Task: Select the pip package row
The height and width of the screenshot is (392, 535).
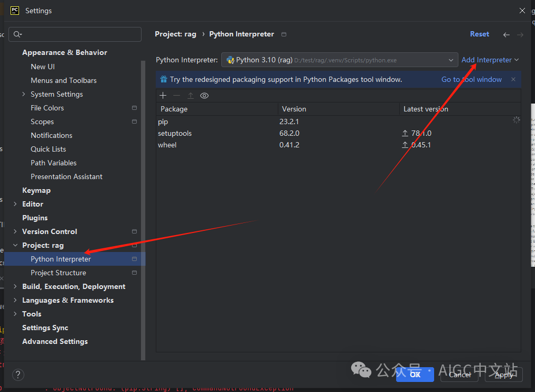Action: (339, 122)
